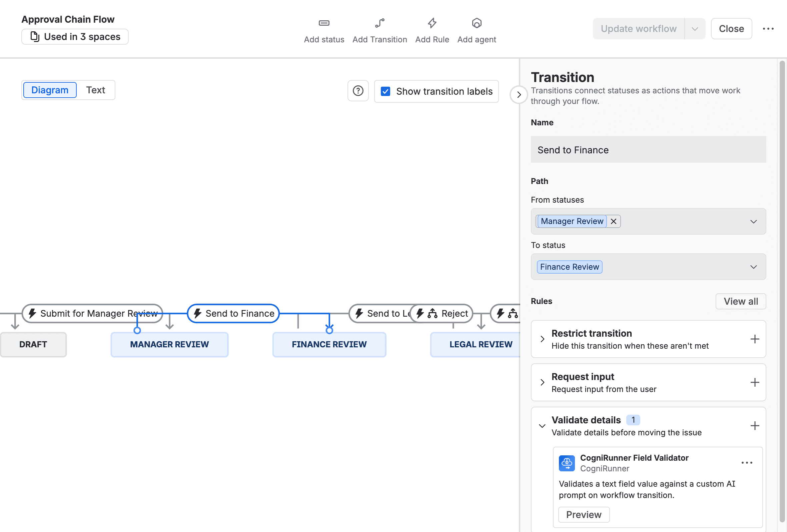
Task: Add a Restrict transition rule with plus
Action: pos(755,339)
